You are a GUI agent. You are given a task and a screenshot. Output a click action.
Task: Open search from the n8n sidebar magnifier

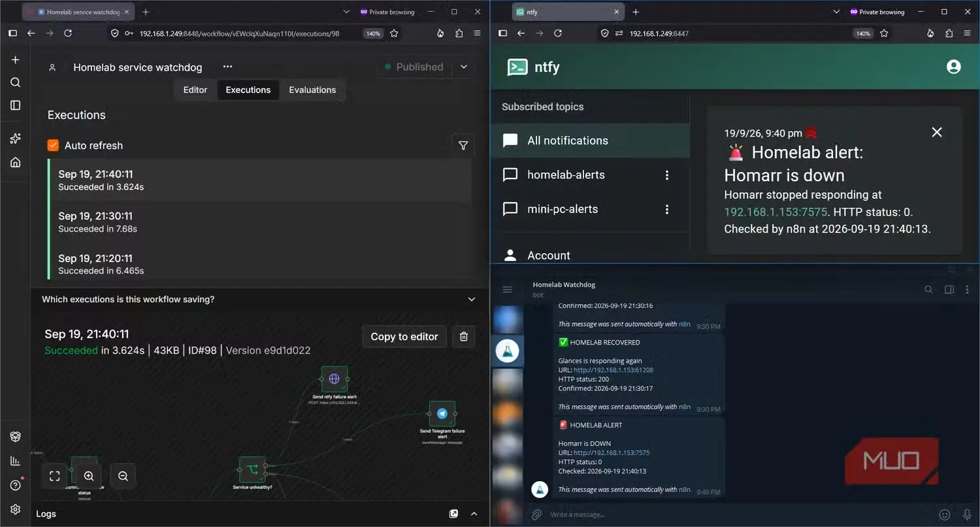coord(16,82)
